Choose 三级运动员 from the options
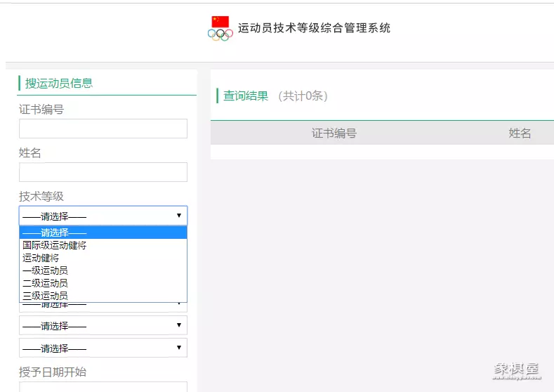This screenshot has width=554, height=392. click(45, 296)
